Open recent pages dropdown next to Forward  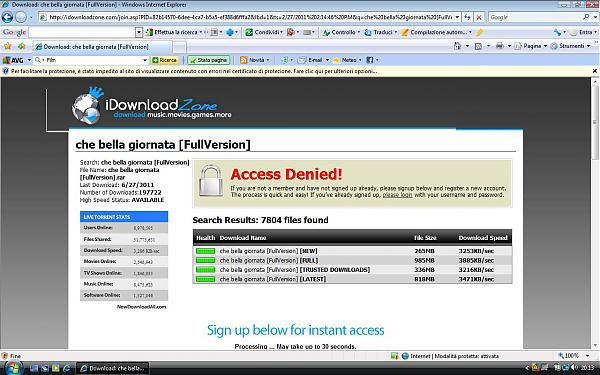coord(31,17)
